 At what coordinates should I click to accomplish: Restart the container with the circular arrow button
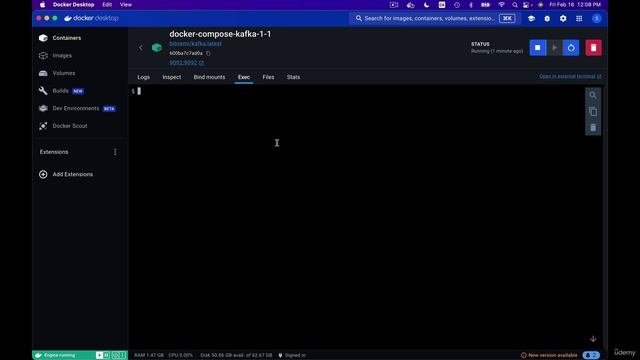(571, 48)
